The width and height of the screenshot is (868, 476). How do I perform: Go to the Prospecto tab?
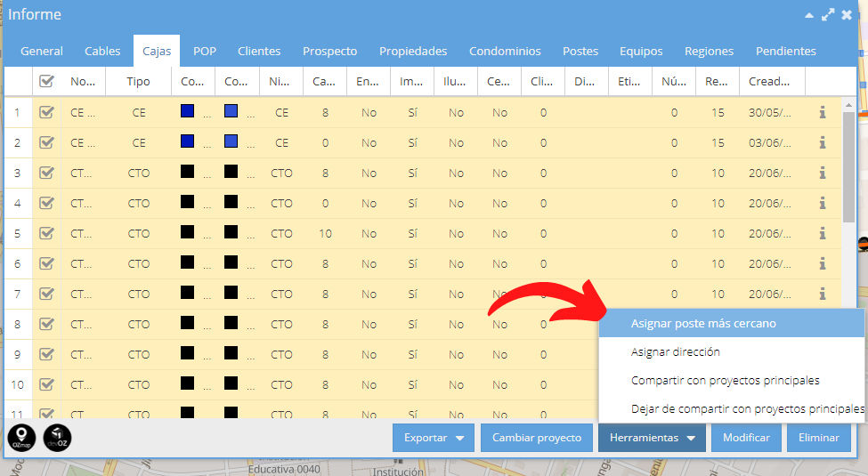pos(329,51)
